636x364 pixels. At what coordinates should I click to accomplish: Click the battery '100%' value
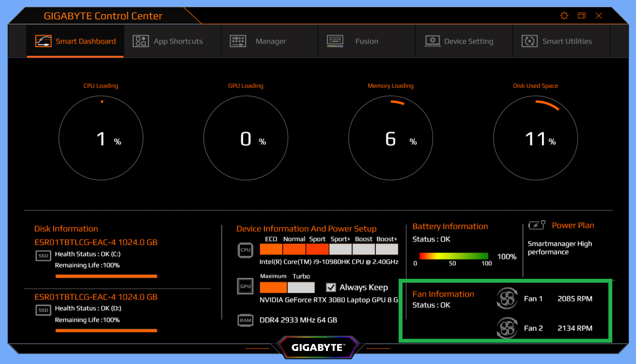pos(507,257)
